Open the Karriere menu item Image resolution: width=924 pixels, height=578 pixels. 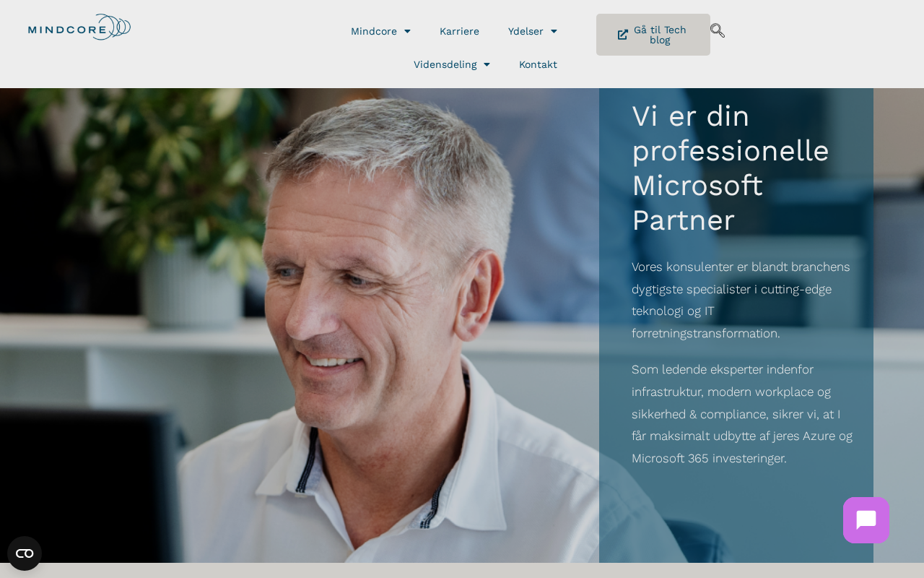[459, 31]
